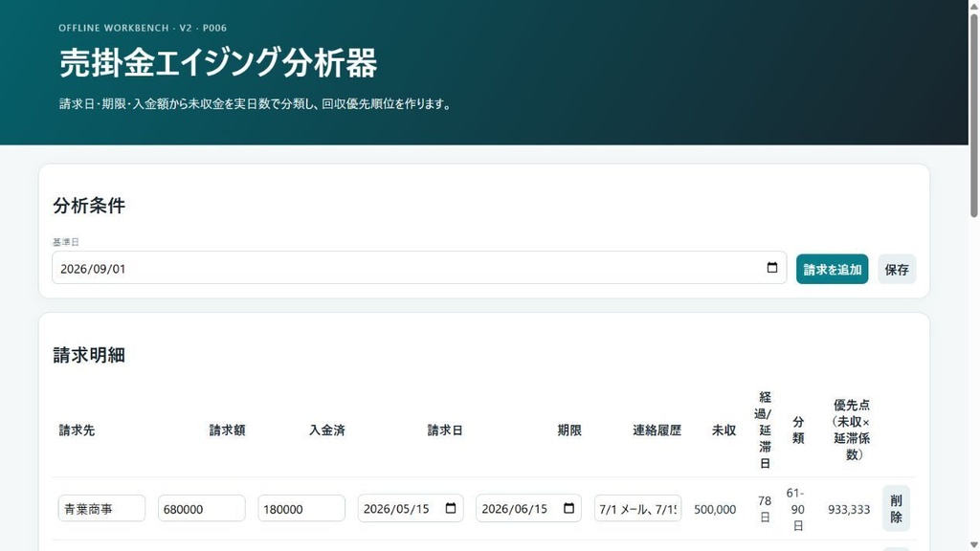Click the 未収 column header
The image size is (980, 551).
724,430
